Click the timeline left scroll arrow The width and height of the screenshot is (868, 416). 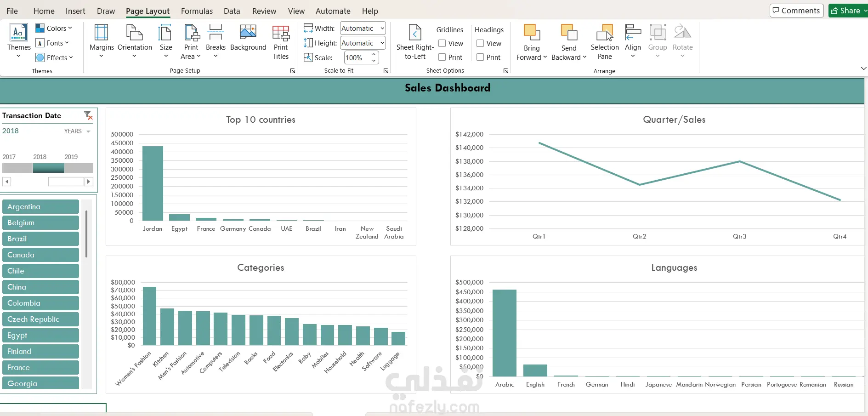click(x=6, y=182)
